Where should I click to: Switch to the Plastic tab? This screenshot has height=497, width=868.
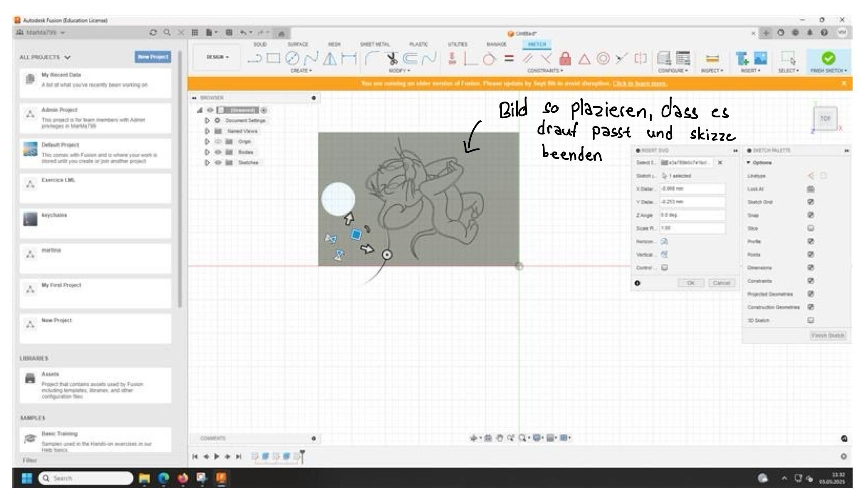click(x=418, y=44)
